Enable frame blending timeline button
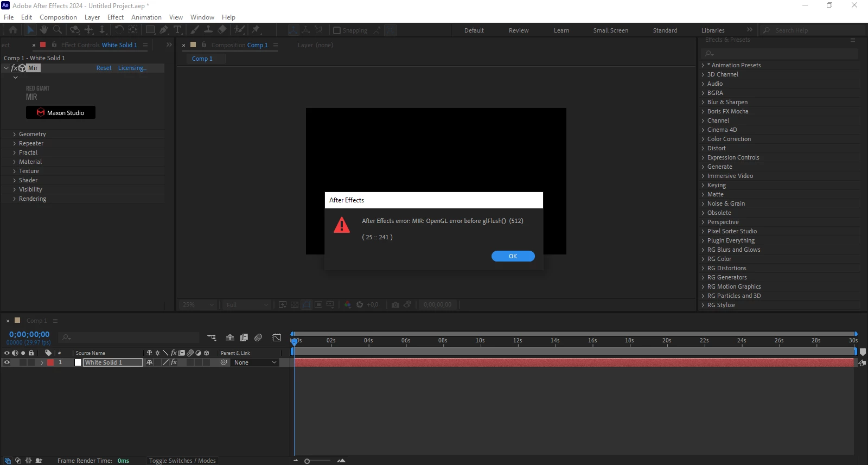 pos(244,337)
